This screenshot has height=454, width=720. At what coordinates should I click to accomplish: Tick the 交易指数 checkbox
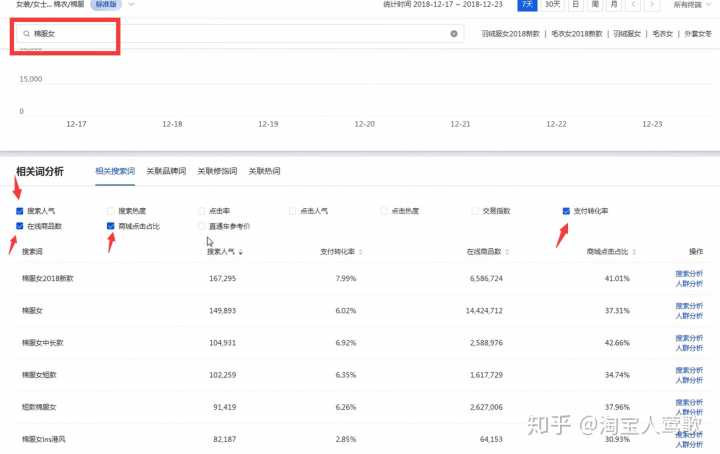tap(476, 211)
